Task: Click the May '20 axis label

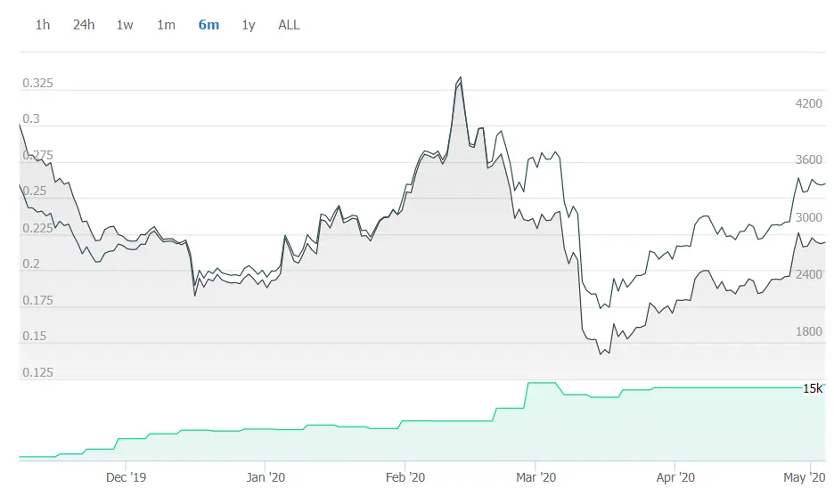Action: click(805, 477)
